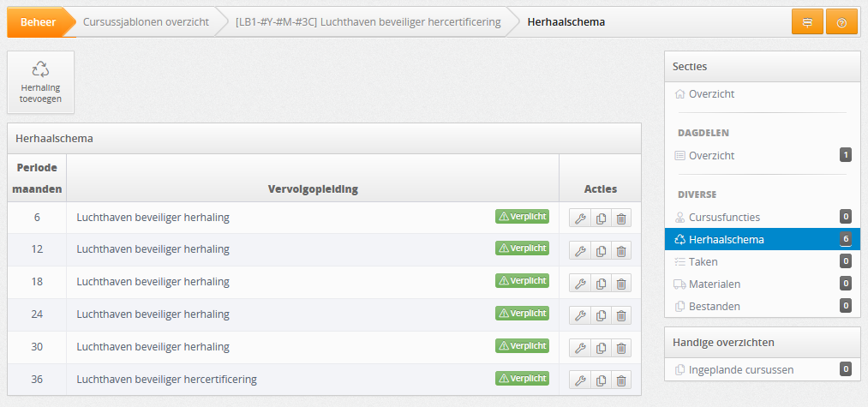The height and width of the screenshot is (407, 868).
Task: Edit the 6 months row with wrench icon
Action: click(579, 218)
